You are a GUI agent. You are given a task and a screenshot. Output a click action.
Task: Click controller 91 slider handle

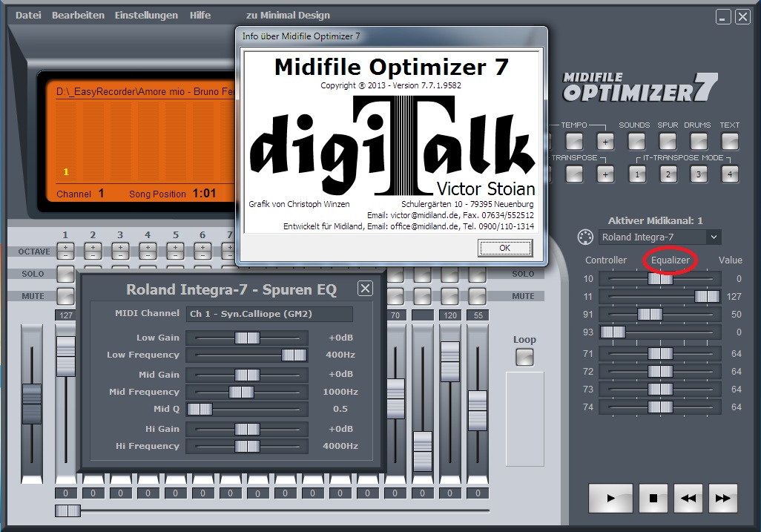pos(650,314)
